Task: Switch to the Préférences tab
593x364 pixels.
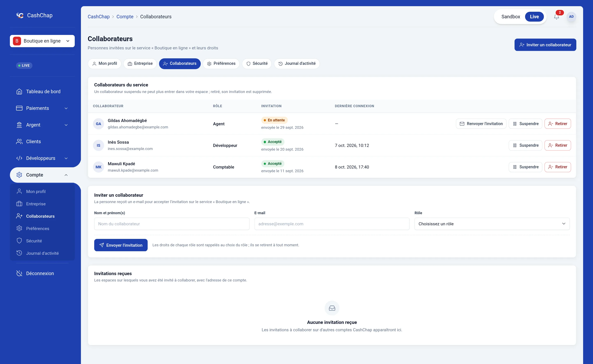Action: (221, 64)
